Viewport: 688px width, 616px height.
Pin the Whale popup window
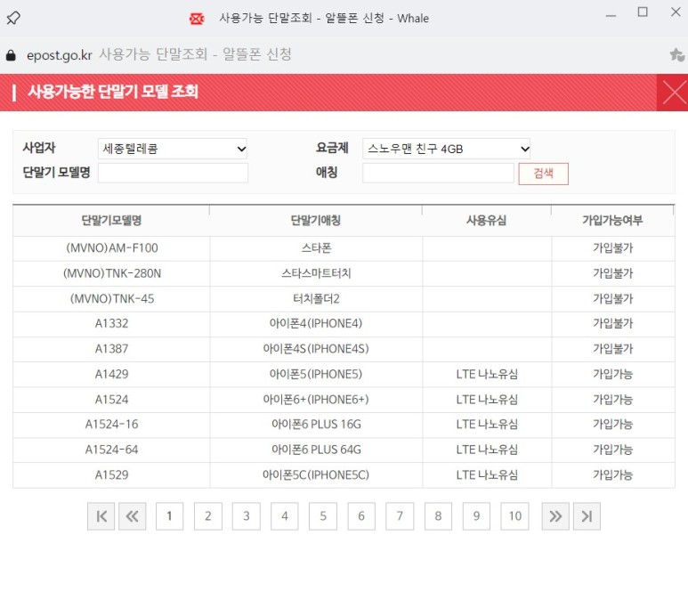13,18
